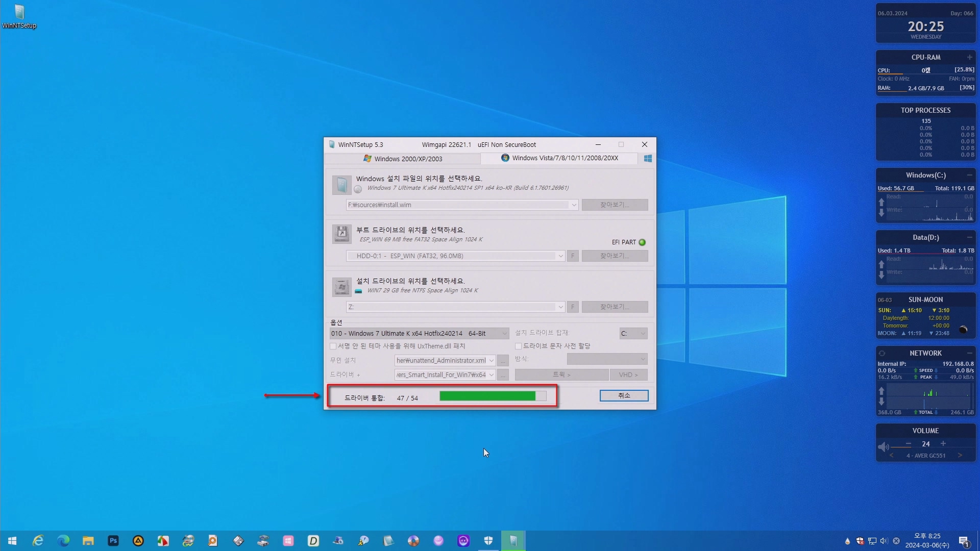Click the boot drive floppy icon
Image resolution: width=980 pixels, height=551 pixels.
[341, 234]
